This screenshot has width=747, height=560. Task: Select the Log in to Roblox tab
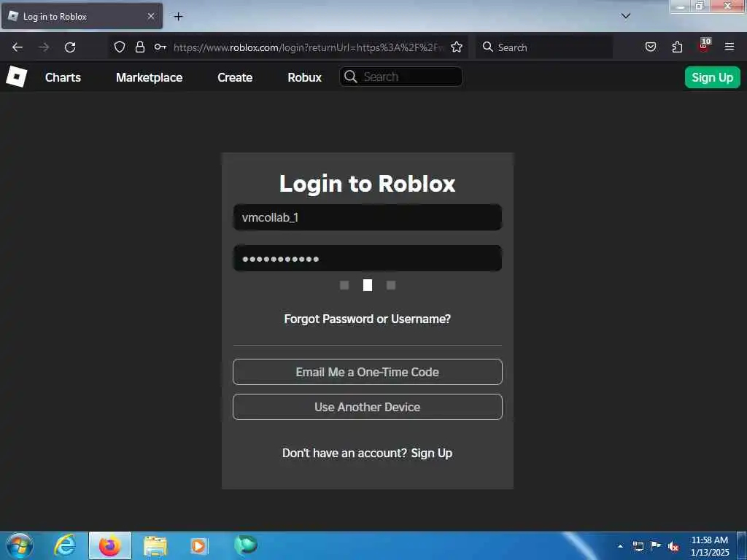(82, 16)
